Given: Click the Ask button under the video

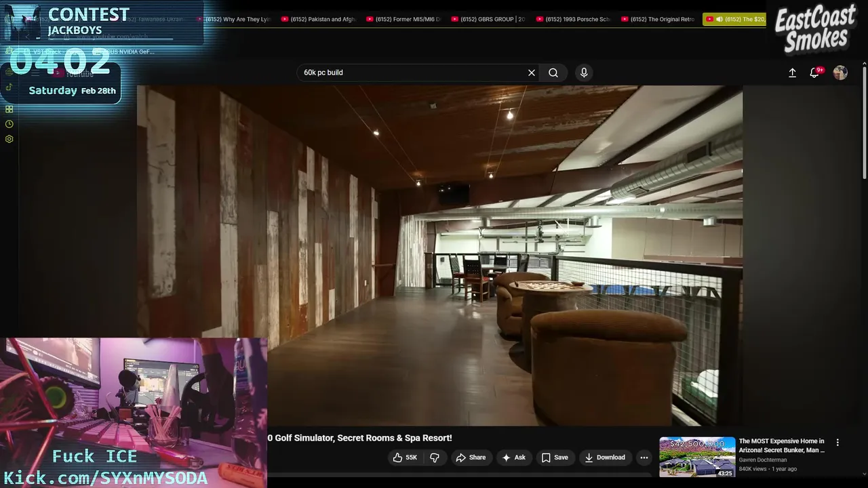Looking at the screenshot, I should click(x=513, y=457).
